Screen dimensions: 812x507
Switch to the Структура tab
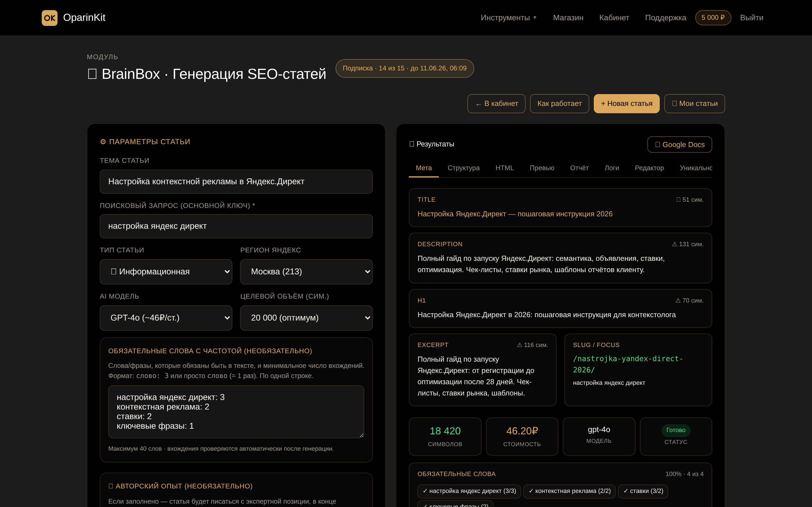point(464,168)
